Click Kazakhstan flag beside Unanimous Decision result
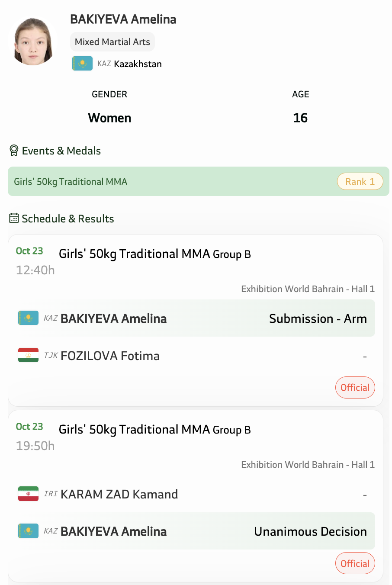 [x=28, y=531]
